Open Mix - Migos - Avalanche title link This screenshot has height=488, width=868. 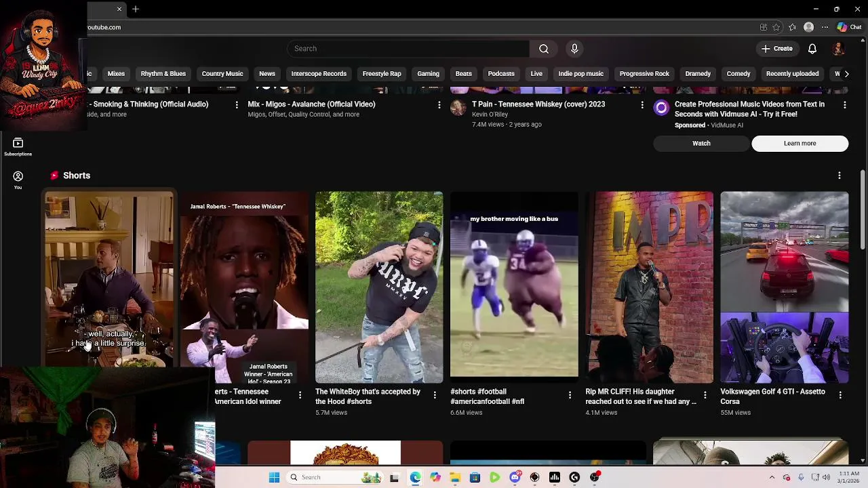[311, 104]
